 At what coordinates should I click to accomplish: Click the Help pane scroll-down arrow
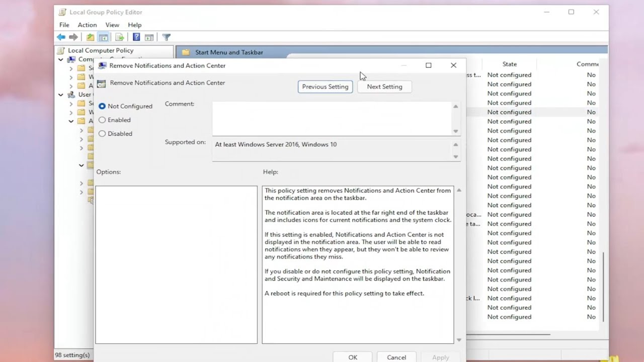(x=459, y=340)
